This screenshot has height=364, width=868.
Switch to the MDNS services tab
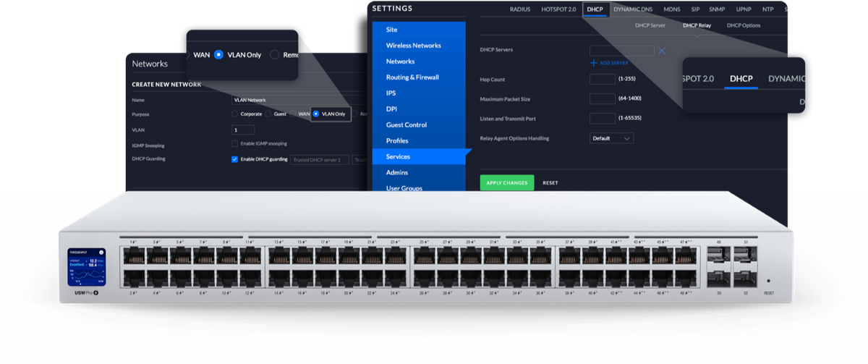(x=671, y=9)
